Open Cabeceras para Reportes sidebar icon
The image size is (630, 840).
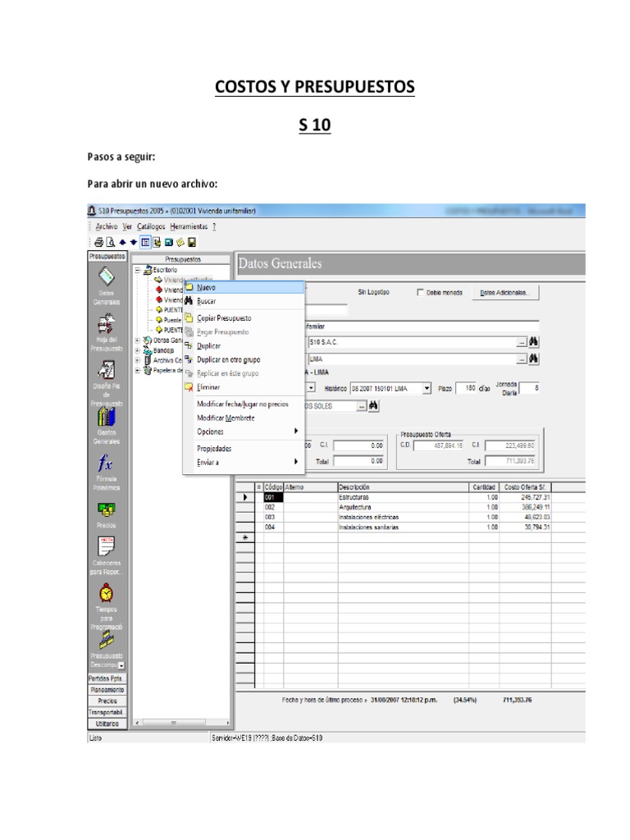coord(106,555)
